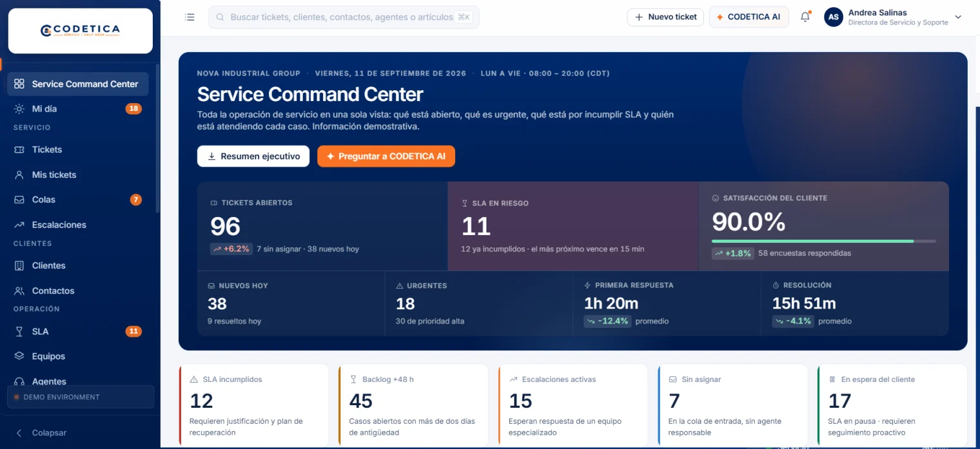Open Escalaciones menu item
The image size is (980, 449).
[78, 225]
